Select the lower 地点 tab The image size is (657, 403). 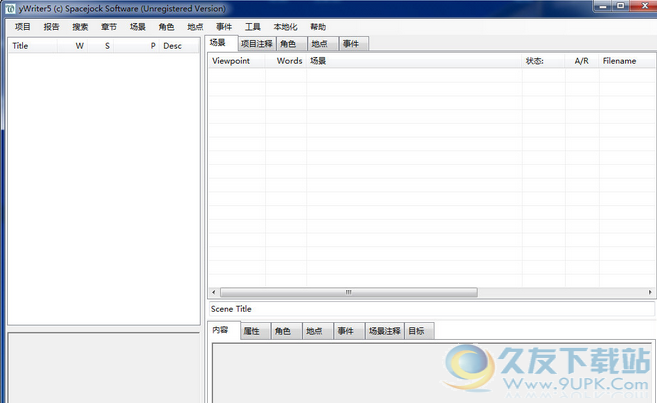[x=318, y=331]
